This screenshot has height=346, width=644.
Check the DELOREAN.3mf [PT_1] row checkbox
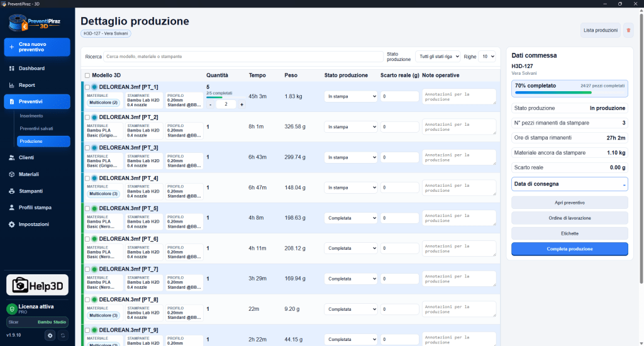click(87, 87)
